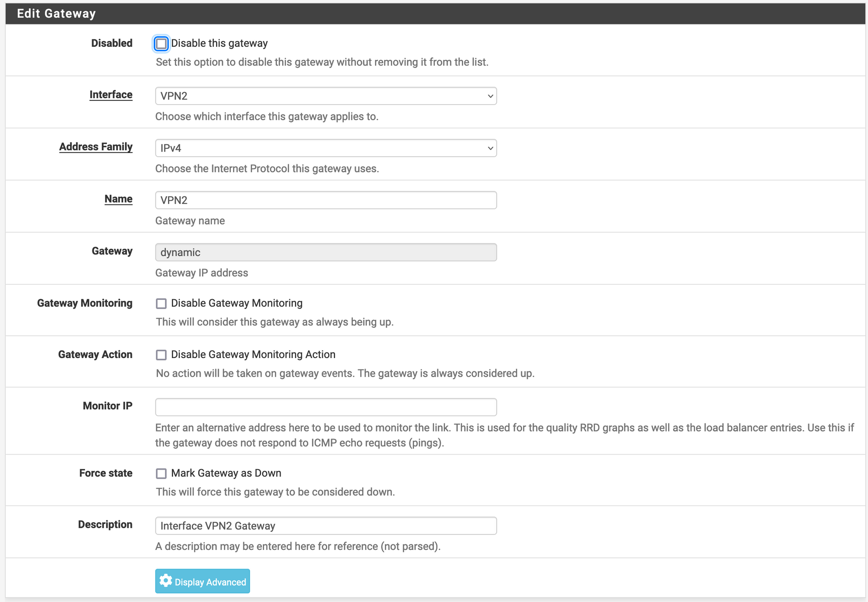Screen dimensions: 868x602
Task: Check Mark Gateway as Down box
Action: (161, 474)
